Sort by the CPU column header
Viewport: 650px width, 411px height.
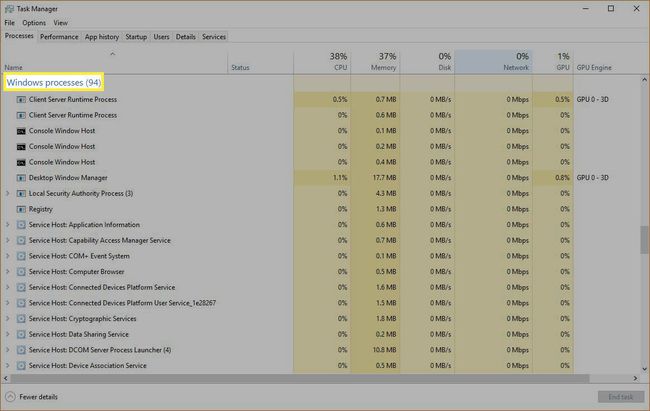[x=322, y=61]
